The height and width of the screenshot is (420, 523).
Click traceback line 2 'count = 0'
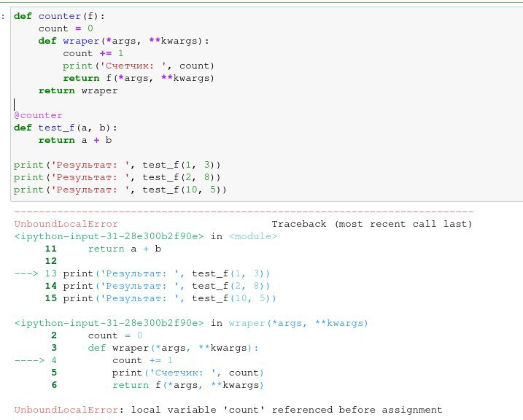[97, 335]
